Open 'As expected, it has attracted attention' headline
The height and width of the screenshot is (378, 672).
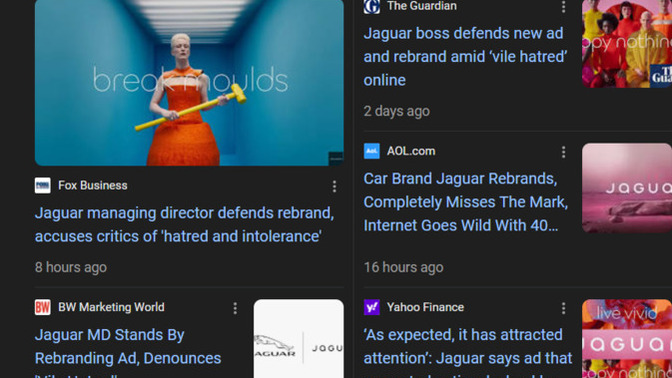tap(468, 352)
